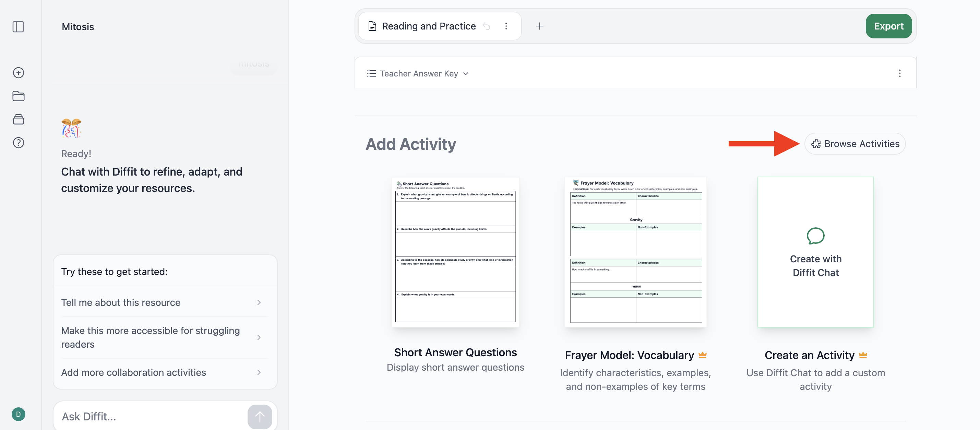This screenshot has width=980, height=430.
Task: Click 'Use Diffit Chat to add a custom activity' text
Action: [x=816, y=380]
